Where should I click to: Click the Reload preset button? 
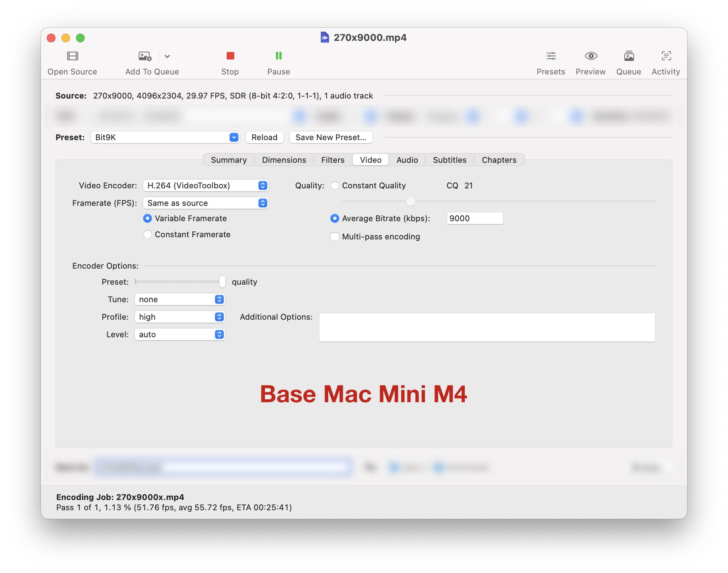coord(264,137)
